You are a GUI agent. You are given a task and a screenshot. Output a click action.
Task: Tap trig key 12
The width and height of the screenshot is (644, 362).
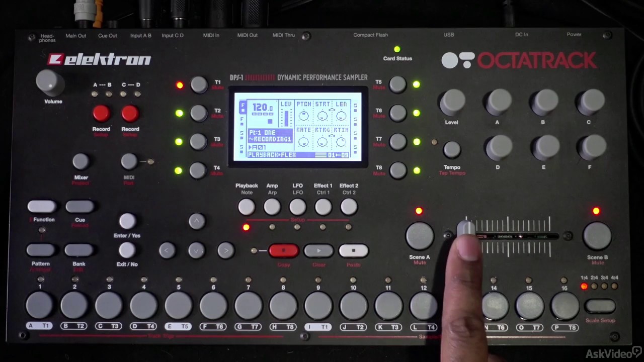[423, 305]
